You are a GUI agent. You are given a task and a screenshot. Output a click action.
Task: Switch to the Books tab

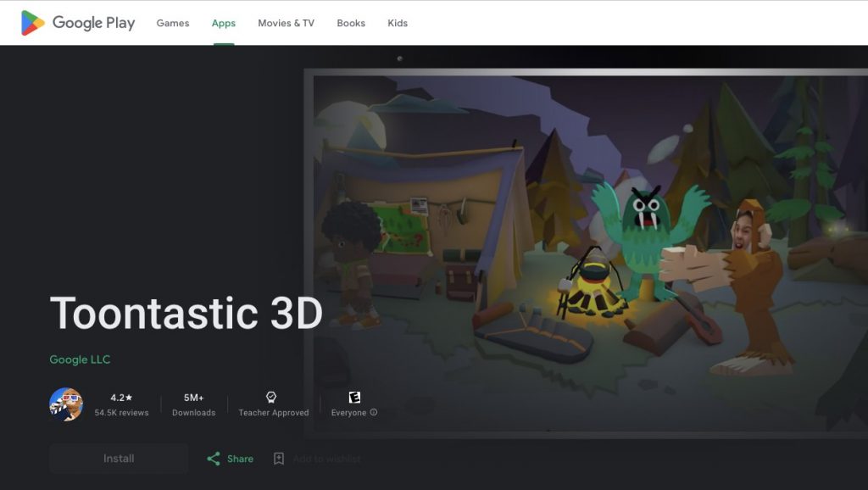coord(351,23)
